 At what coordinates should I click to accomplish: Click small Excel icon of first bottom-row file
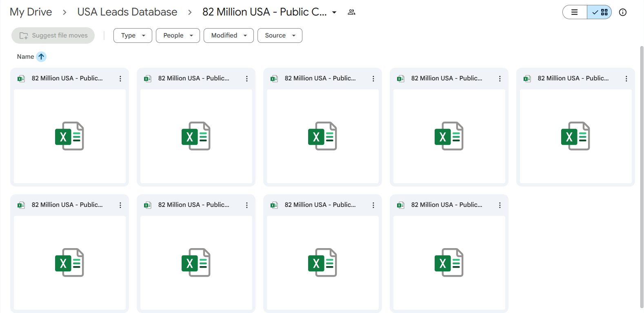click(21, 205)
